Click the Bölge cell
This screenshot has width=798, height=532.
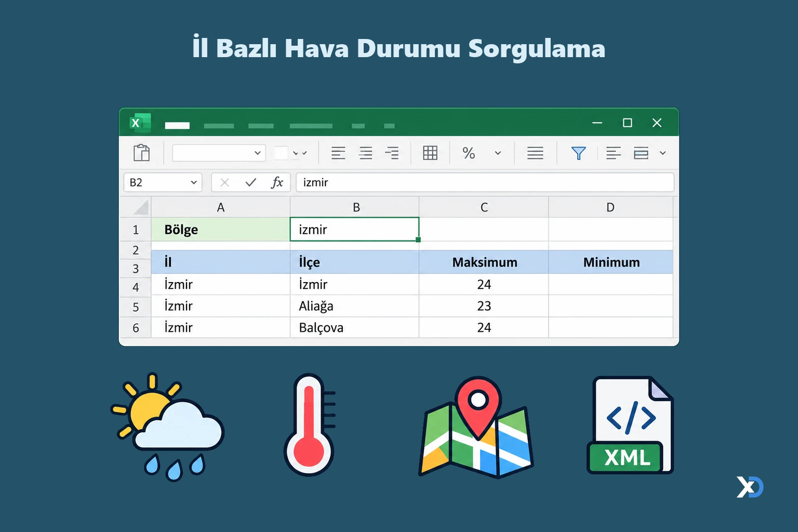tap(220, 230)
